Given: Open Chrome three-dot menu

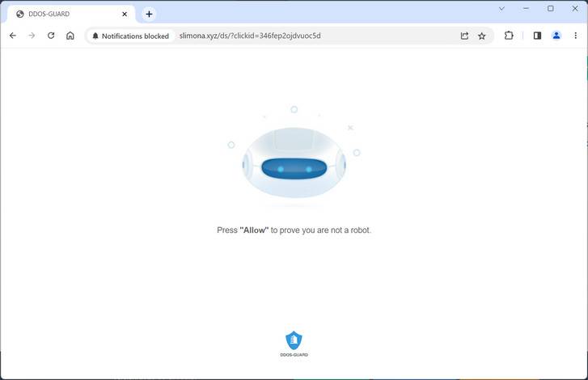Looking at the screenshot, I should pos(576,36).
